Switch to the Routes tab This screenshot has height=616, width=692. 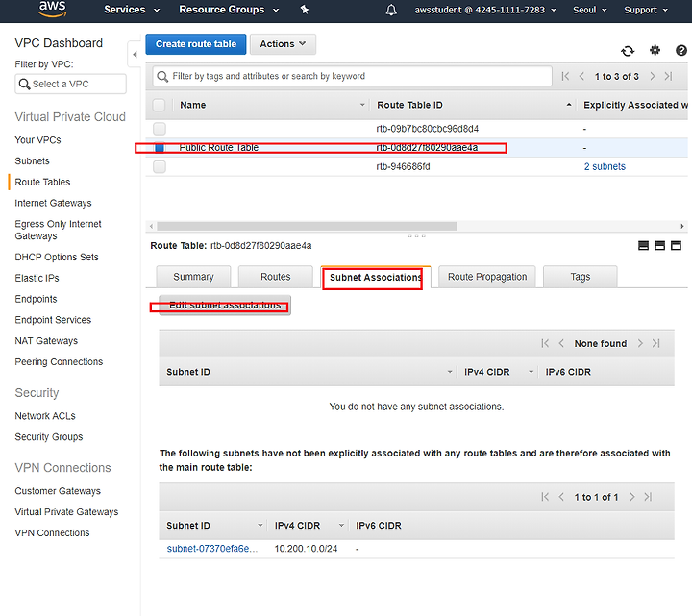[276, 277]
